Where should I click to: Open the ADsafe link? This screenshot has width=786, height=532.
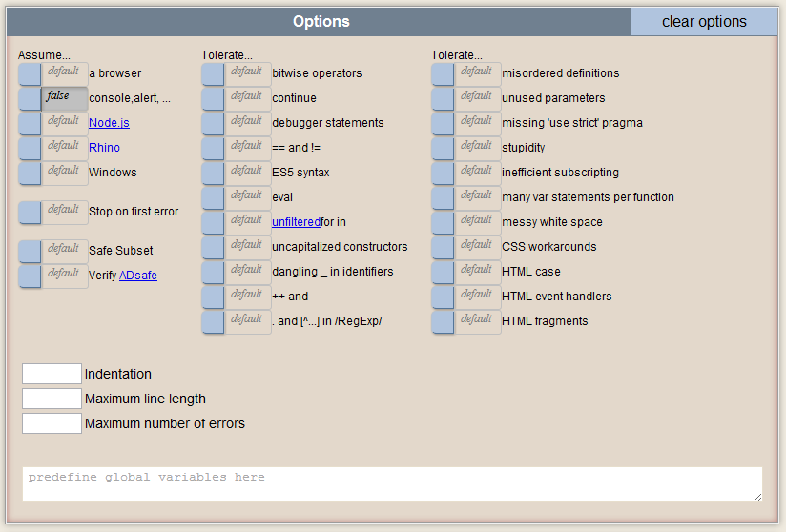138,276
